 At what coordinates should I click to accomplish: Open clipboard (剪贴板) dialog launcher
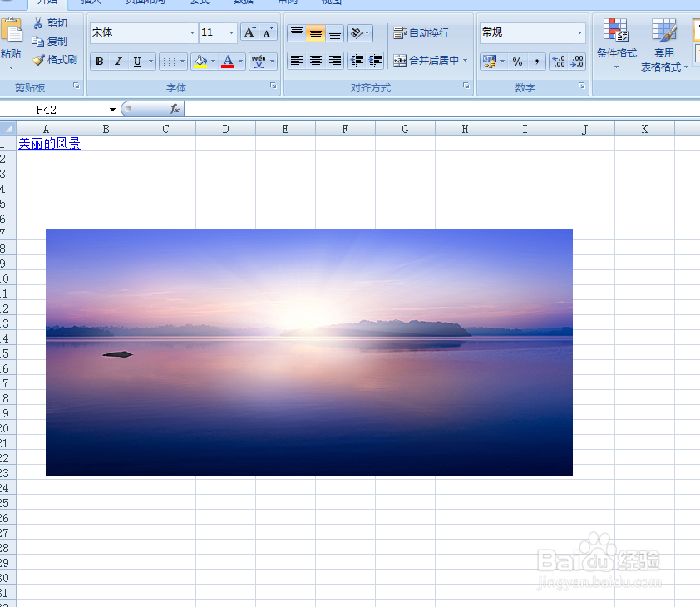click(76, 86)
